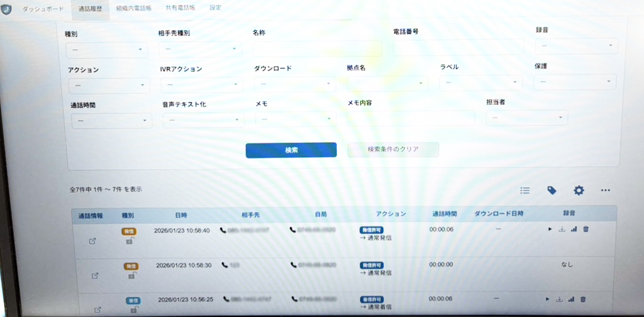Go to the 共有電話帳 tab
Screen dimensions: 644x317
tap(180, 9)
